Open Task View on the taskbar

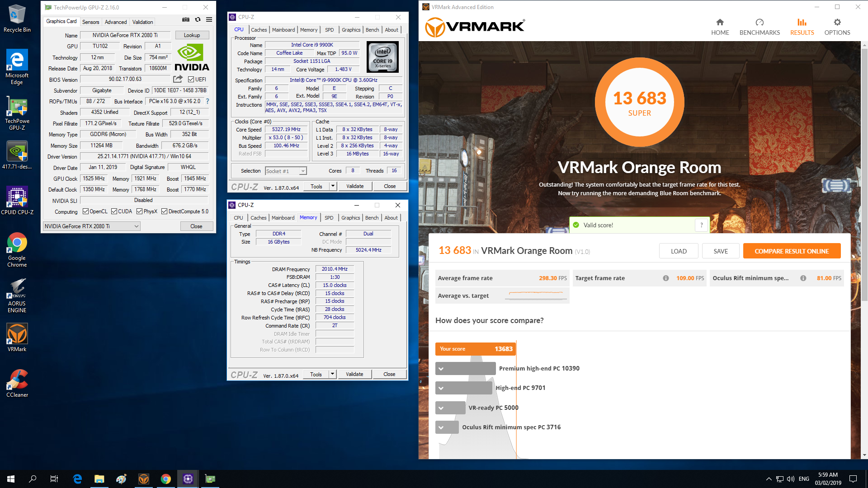[54, 479]
